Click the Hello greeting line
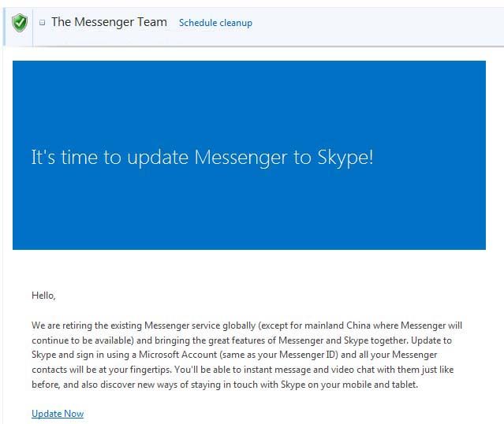 [x=43, y=296]
